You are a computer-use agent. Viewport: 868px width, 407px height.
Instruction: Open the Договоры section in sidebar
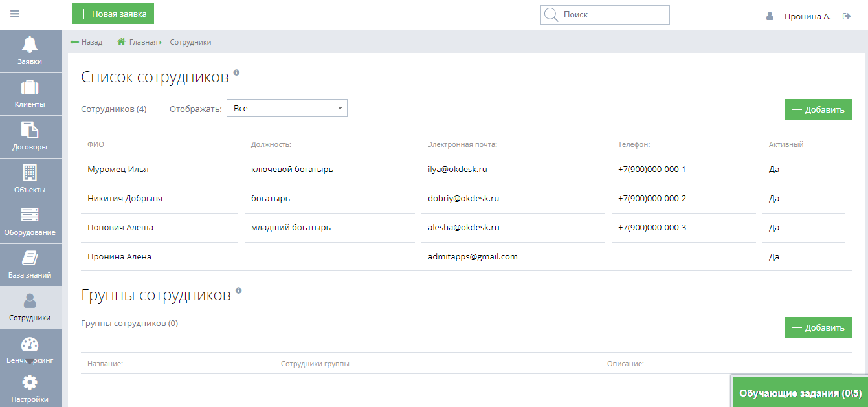[x=30, y=137]
